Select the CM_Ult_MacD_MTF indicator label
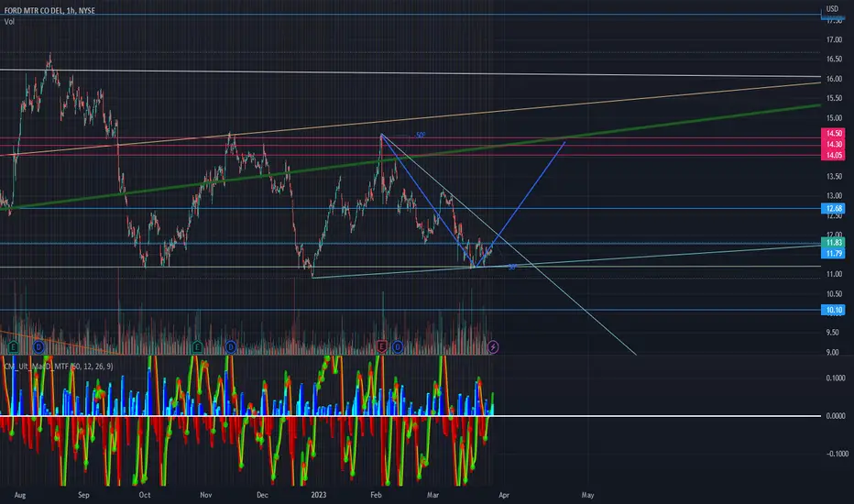 coord(59,367)
